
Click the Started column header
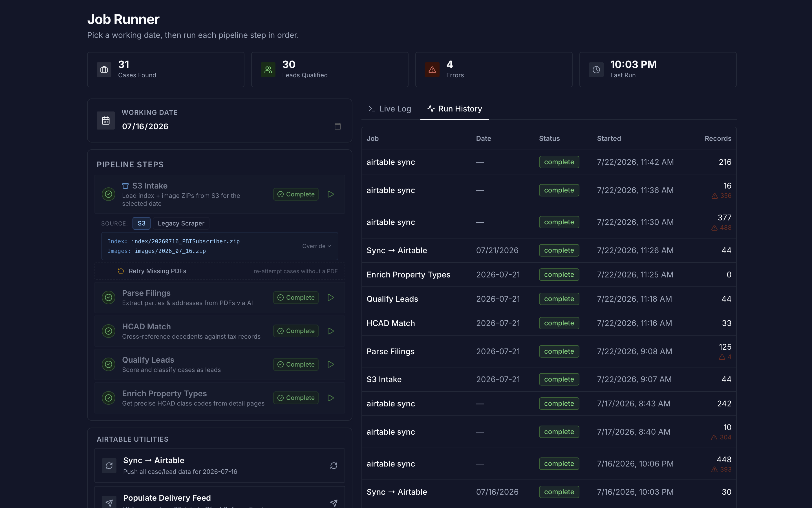coord(609,138)
